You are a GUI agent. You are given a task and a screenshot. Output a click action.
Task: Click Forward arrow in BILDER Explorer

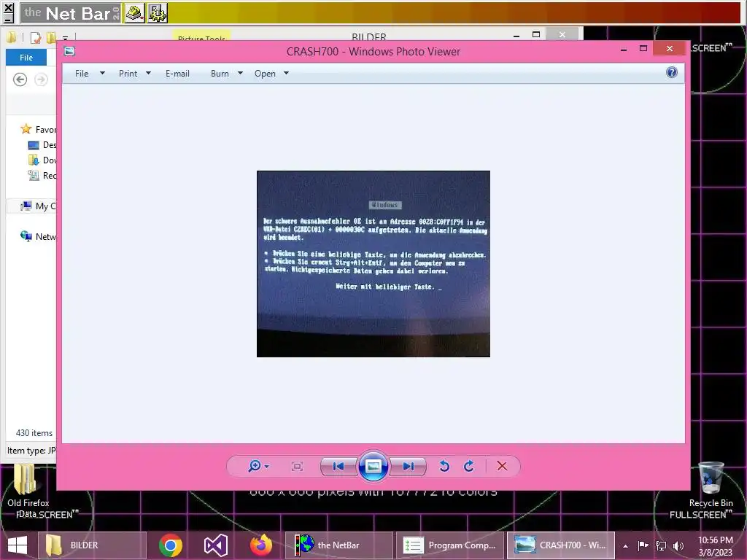point(42,79)
